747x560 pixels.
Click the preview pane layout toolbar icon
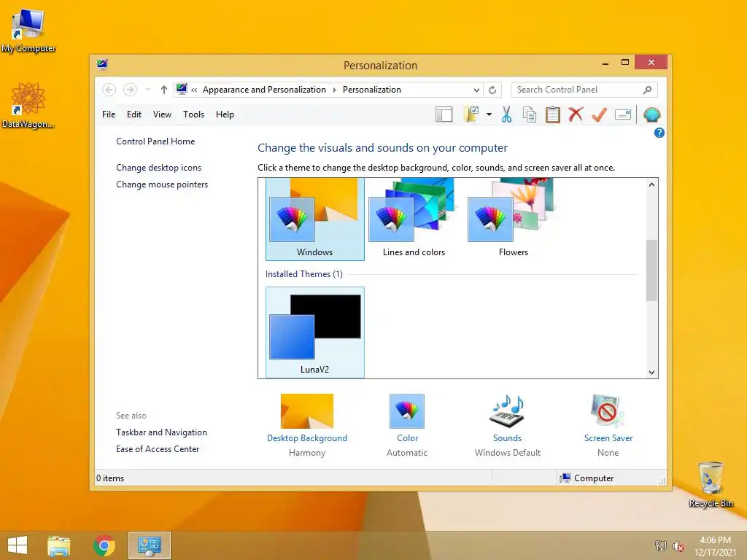pos(444,114)
